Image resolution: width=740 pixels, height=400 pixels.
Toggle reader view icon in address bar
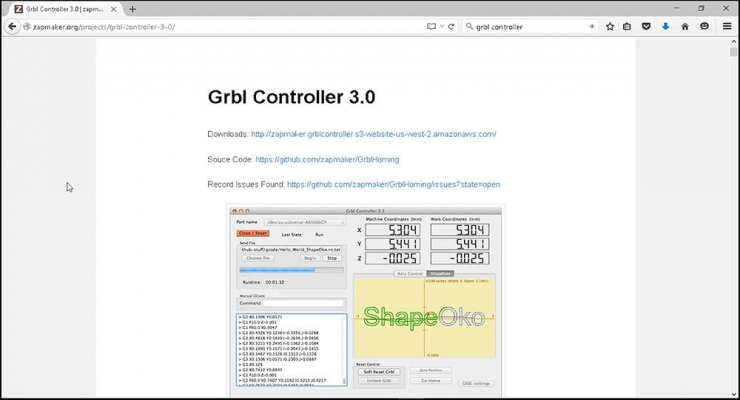(x=431, y=27)
